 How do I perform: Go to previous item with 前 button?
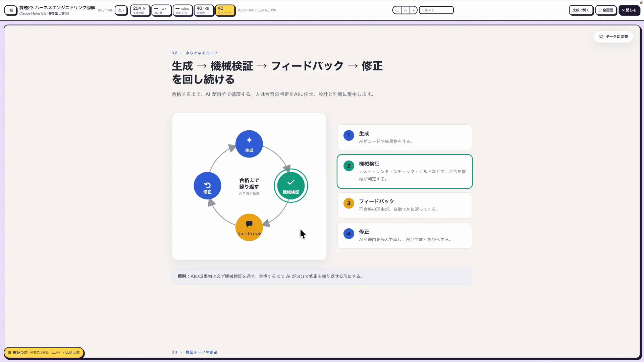11,10
